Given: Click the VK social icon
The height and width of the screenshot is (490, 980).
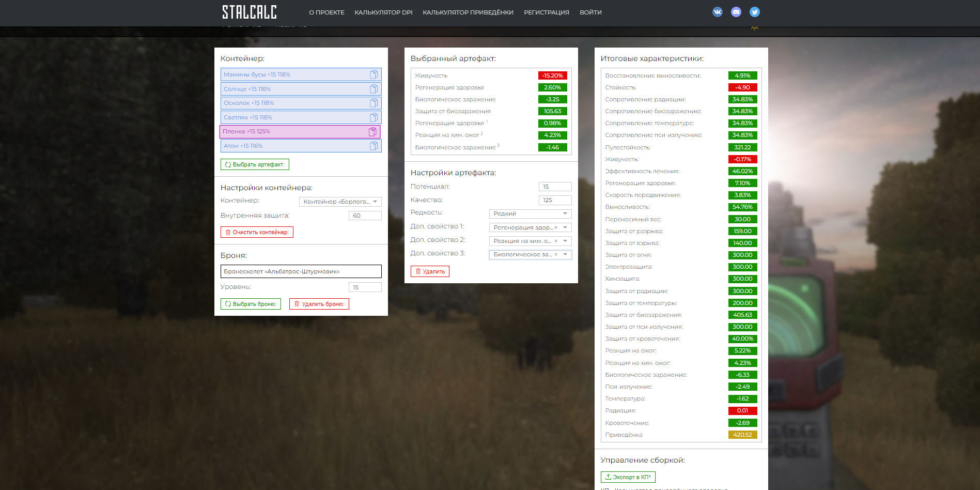Looking at the screenshot, I should click(x=717, y=12).
